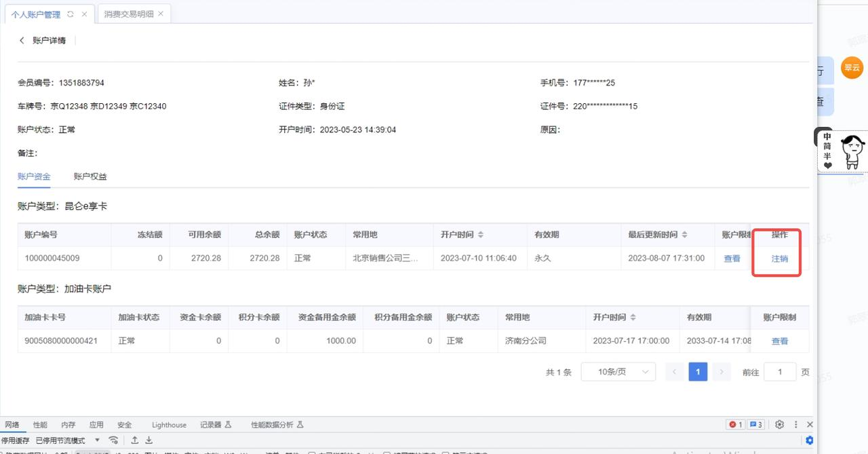Screen dimensions: 868x454
Task: Sort 加油卡账户 table by 开户时间
Action: coord(633,318)
